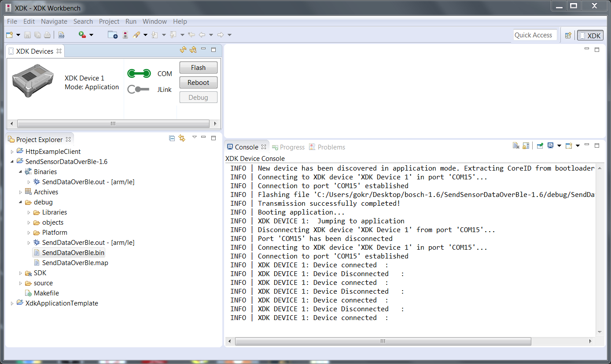The width and height of the screenshot is (611, 364).
Task: Click the Last Edit Location icon
Action: click(x=191, y=35)
